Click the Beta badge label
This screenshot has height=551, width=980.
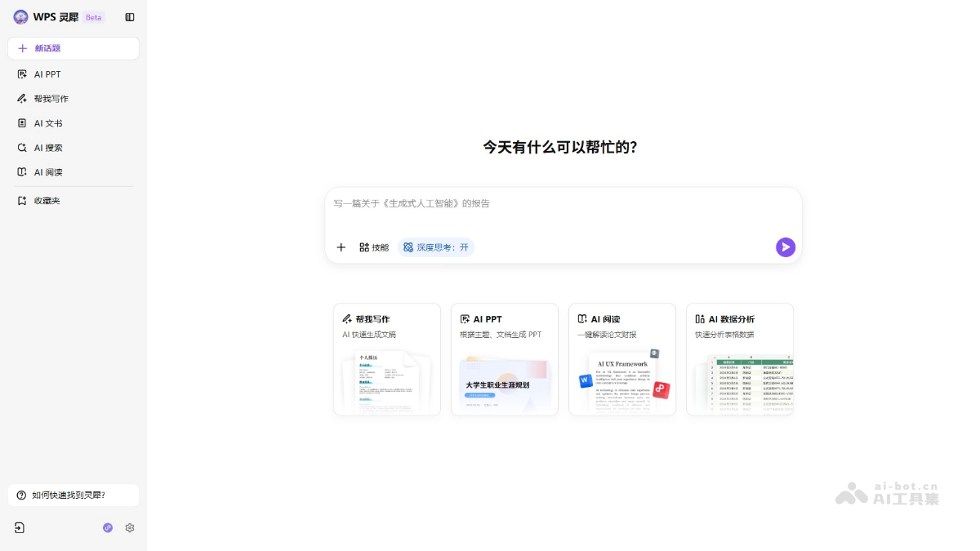[x=93, y=16]
